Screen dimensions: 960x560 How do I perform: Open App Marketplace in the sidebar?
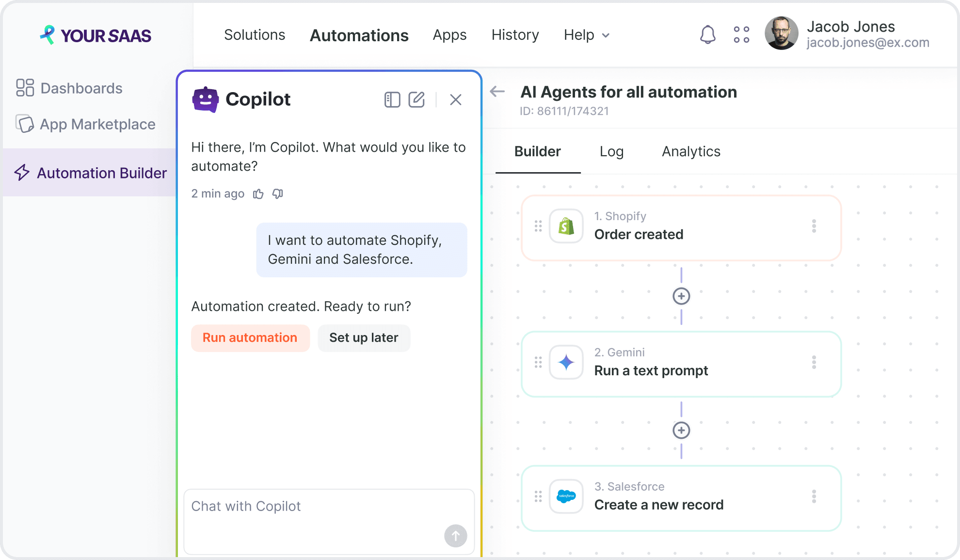click(x=85, y=124)
